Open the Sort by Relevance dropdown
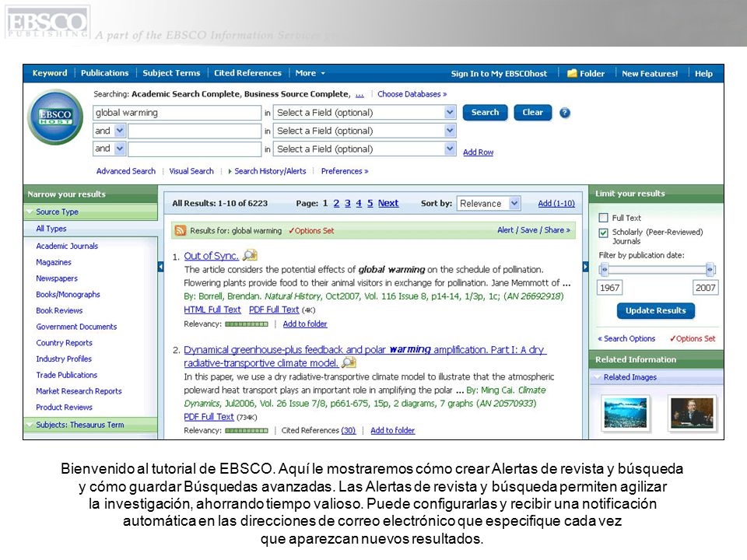The image size is (747, 560). pos(489,203)
